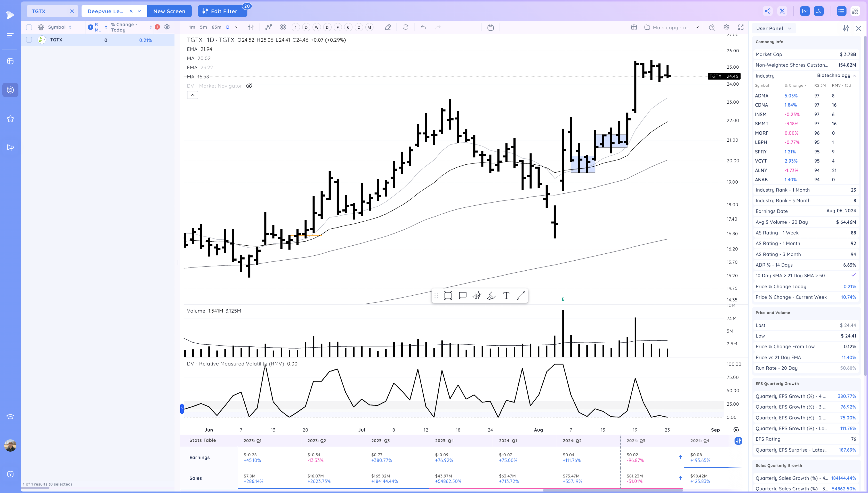This screenshot has height=493, width=868.
Task: Hide the DV - Market Navigator indicator
Action: pyautogui.click(x=249, y=86)
